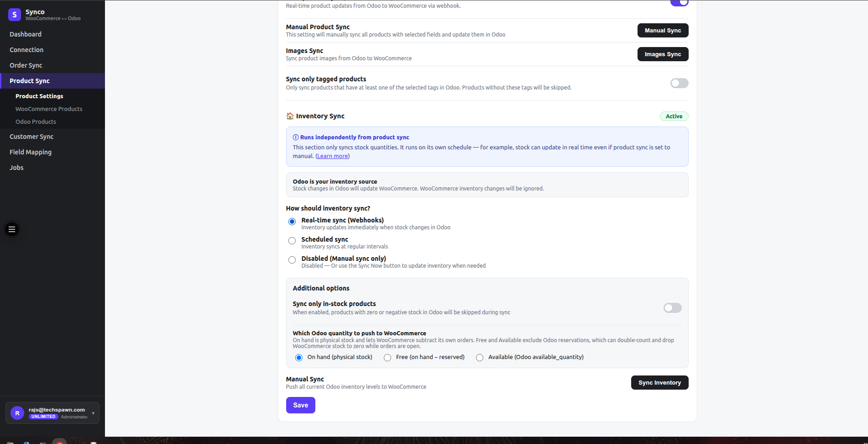Toggle the real-time product updates switch
The height and width of the screenshot is (444, 868).
click(679, 3)
